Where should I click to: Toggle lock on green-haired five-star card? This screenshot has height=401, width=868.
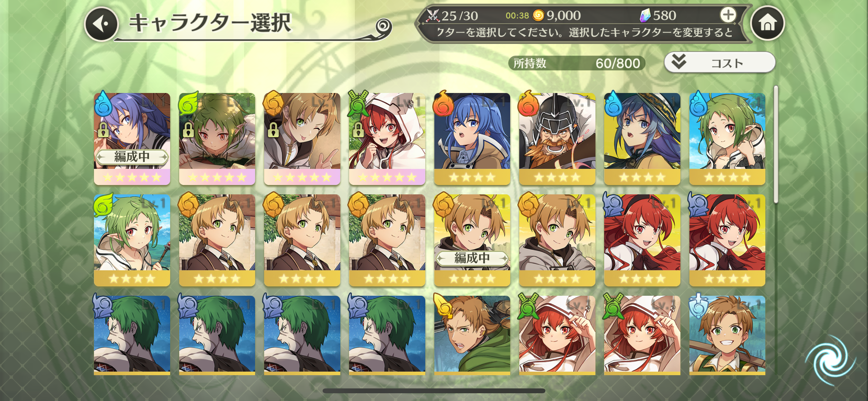[188, 130]
